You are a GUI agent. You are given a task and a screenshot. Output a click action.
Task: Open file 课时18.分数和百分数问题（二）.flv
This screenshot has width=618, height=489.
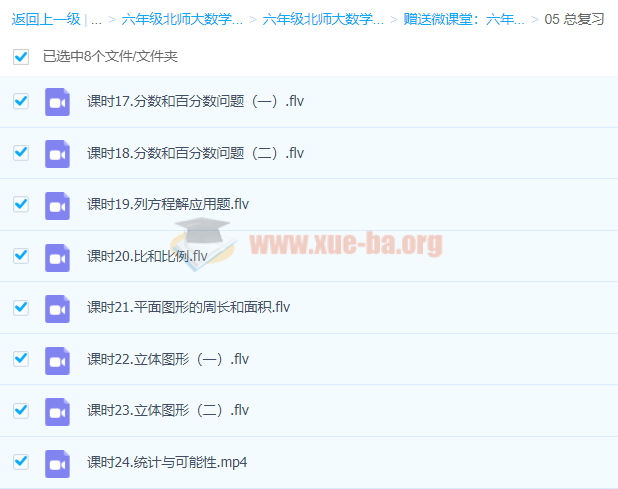[195, 153]
